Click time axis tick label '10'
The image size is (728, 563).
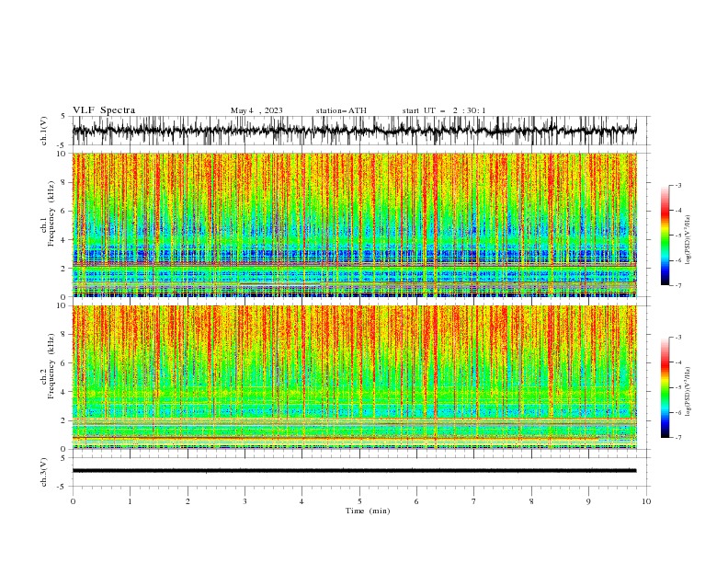646,501
